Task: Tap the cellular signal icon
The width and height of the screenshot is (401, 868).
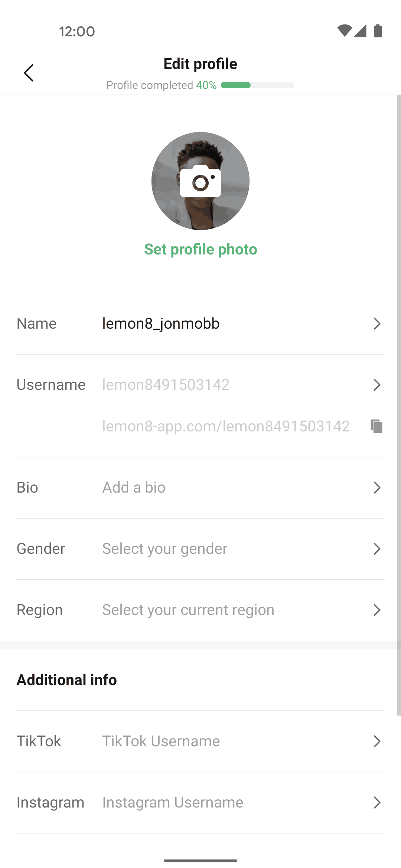Action: (360, 31)
